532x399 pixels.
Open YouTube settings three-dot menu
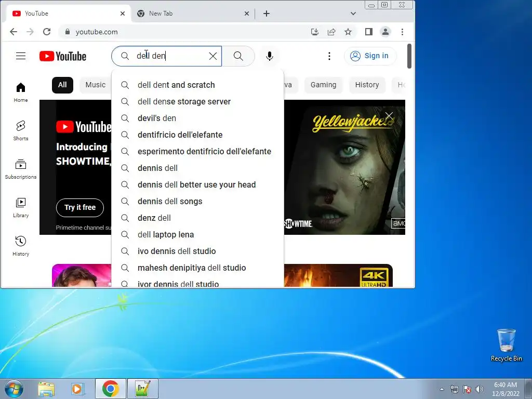(x=329, y=56)
